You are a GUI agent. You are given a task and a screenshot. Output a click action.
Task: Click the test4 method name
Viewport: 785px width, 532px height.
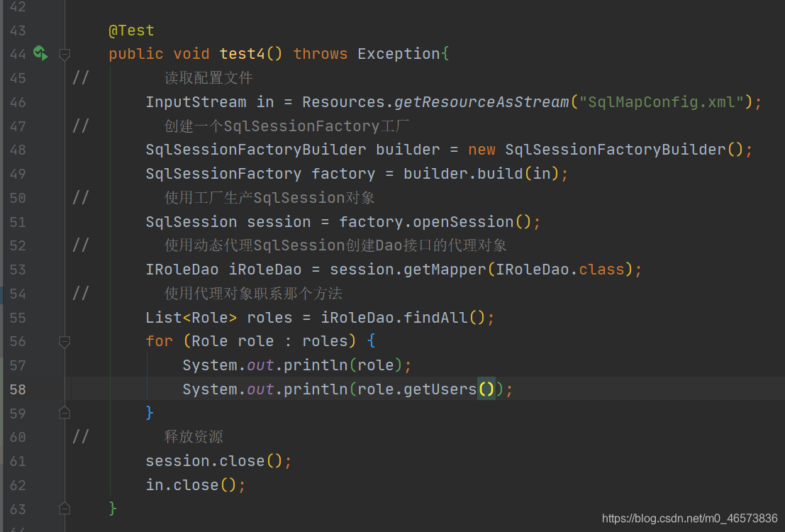242,54
